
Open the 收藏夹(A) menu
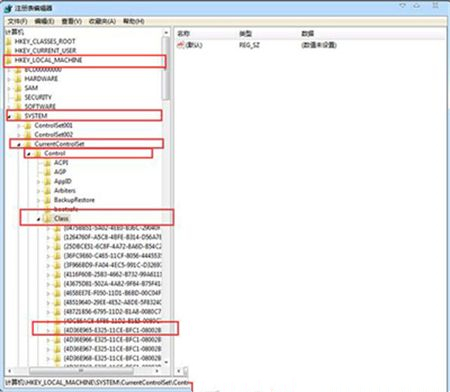click(x=102, y=21)
